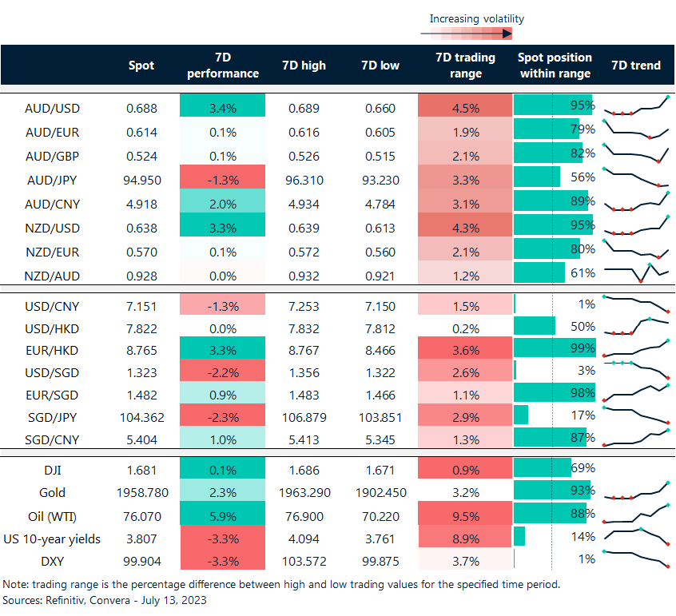Click the Gold 7D trend sparkline
Screen dimensions: 676x616
click(636, 491)
